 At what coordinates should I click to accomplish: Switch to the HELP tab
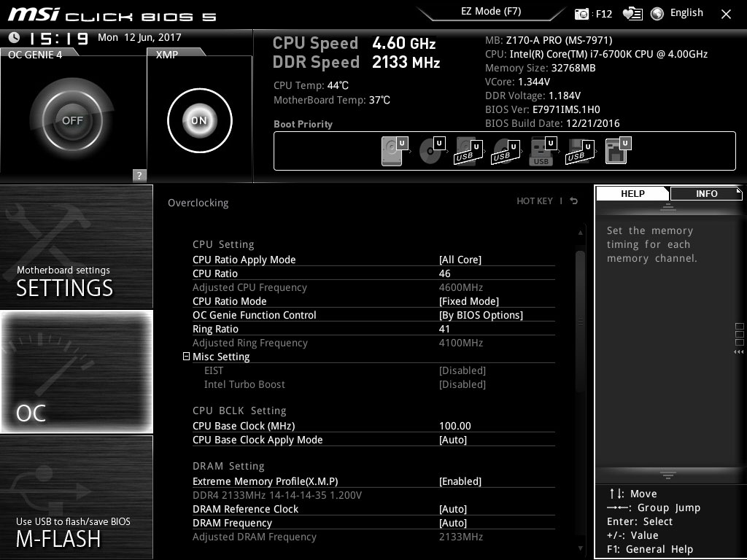pos(632,193)
